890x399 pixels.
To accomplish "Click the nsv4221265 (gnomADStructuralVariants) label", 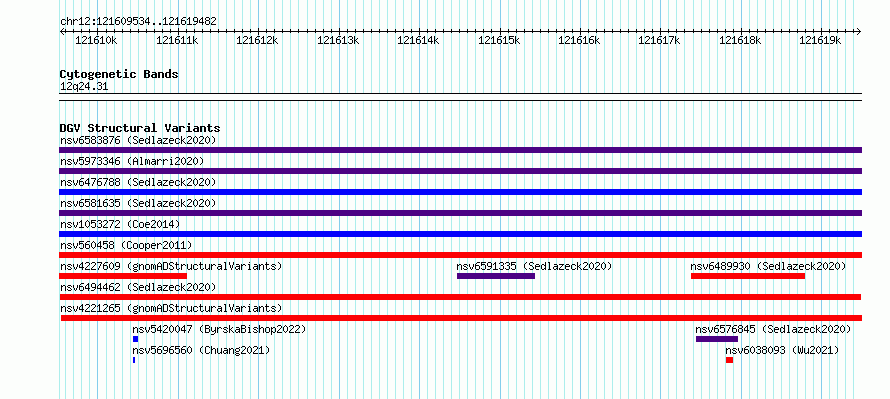I will tap(171, 308).
